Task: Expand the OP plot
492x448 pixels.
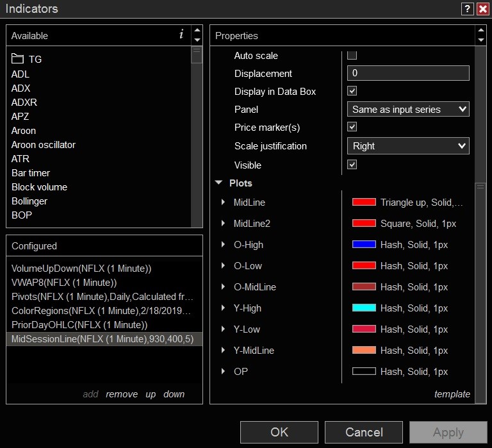Action: (223, 371)
